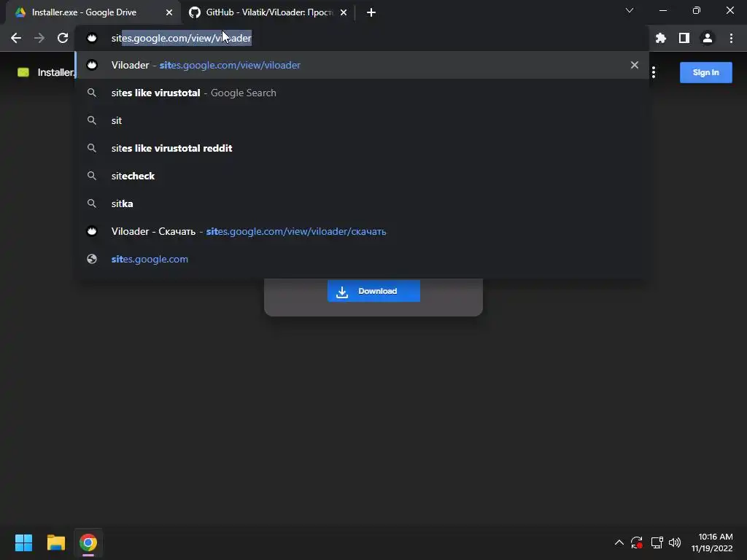This screenshot has height=560, width=747.
Task: Show hidden system tray icons
Action: (x=619, y=542)
